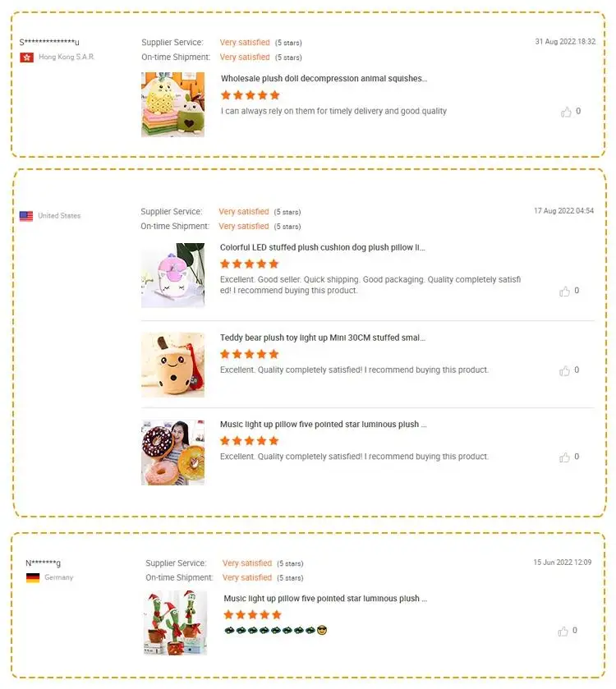Click thumbs-up on LED plush cushion review
The width and height of the screenshot is (616, 689).
click(x=564, y=291)
